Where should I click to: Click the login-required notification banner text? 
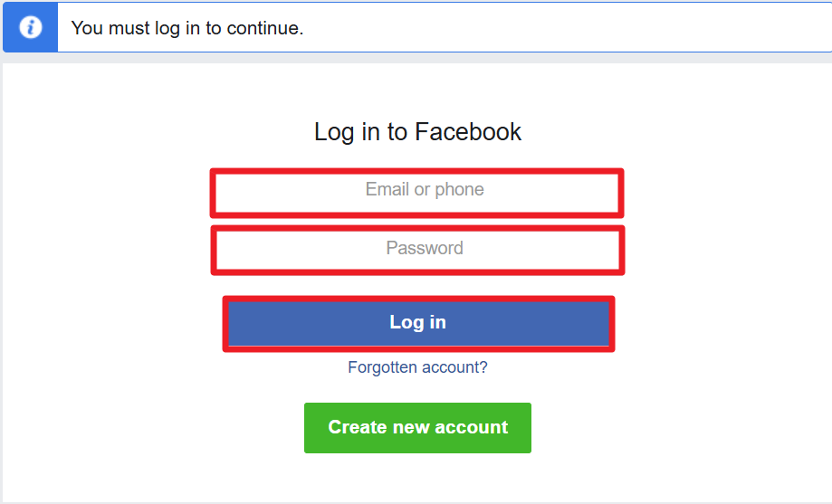(187, 28)
